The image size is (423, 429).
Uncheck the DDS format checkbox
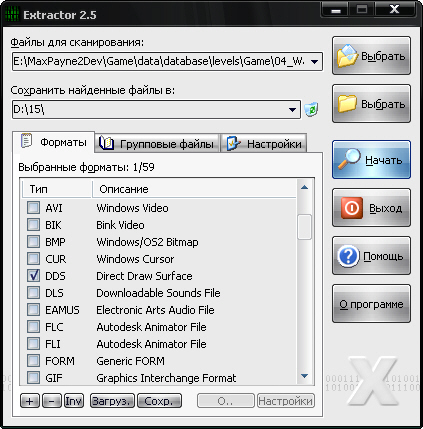pos(33,276)
